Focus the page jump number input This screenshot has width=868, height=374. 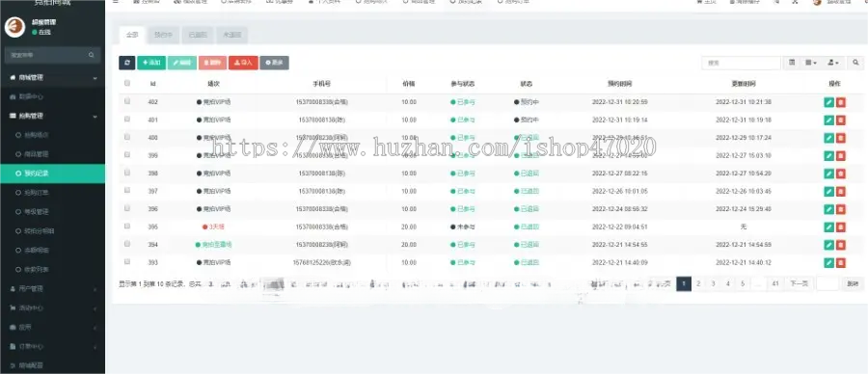(x=827, y=283)
